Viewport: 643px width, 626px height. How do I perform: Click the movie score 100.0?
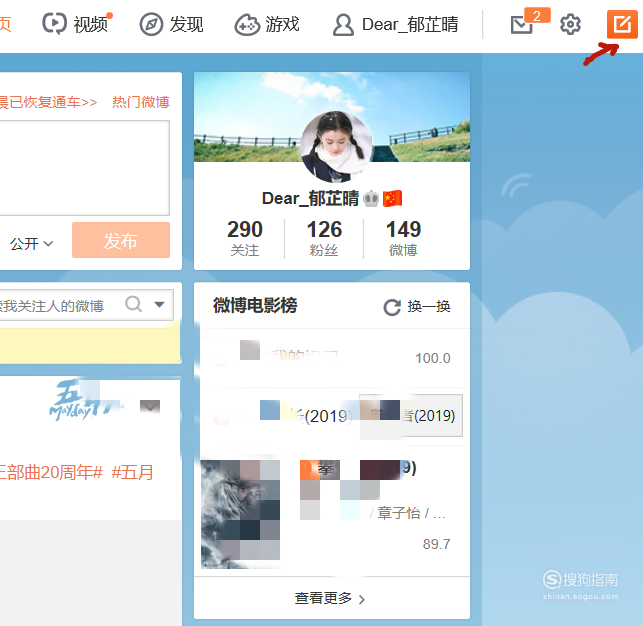click(x=433, y=358)
